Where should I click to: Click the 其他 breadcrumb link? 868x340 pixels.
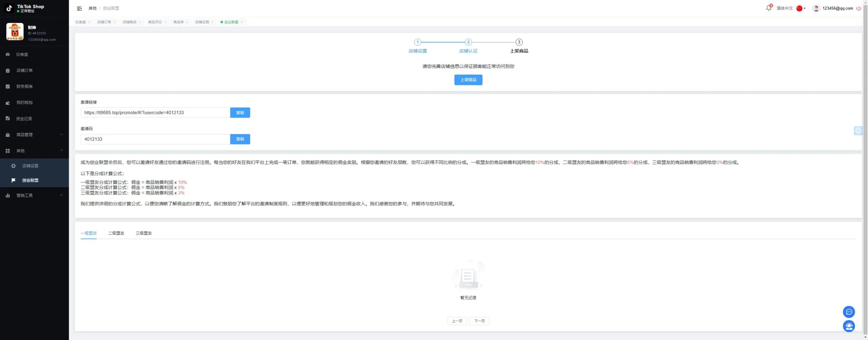(x=93, y=8)
